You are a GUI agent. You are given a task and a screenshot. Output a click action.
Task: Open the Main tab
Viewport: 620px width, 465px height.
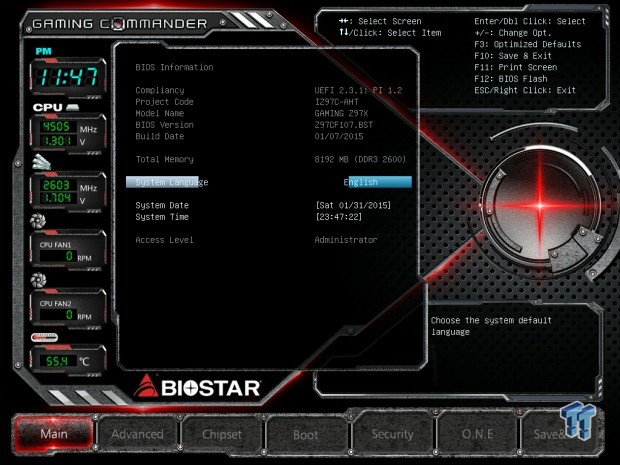point(54,434)
